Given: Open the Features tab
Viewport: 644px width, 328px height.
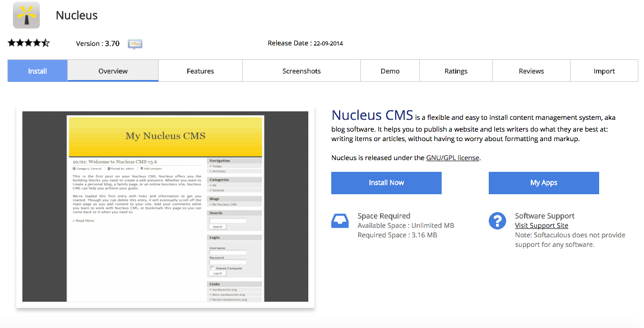Looking at the screenshot, I should (x=201, y=71).
